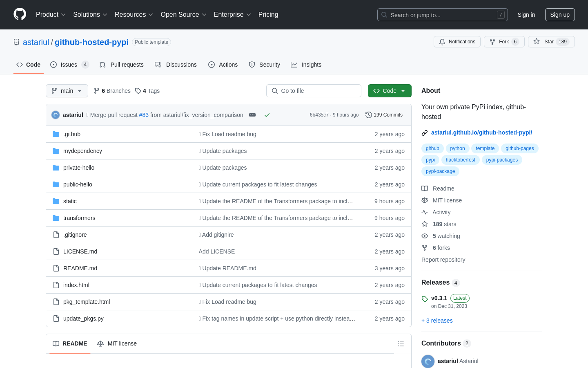Focus the Search or jump to field
This screenshot has width=588, height=368.
coord(443,15)
